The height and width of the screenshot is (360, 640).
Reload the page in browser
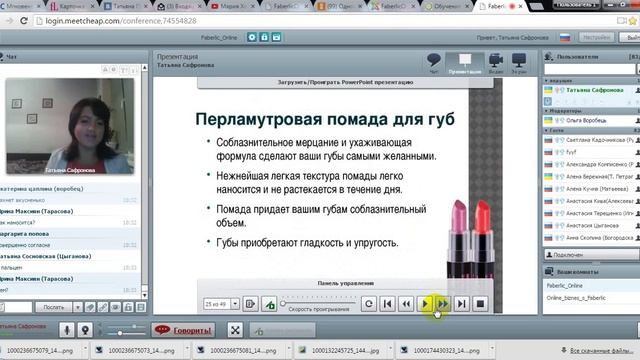(24, 21)
